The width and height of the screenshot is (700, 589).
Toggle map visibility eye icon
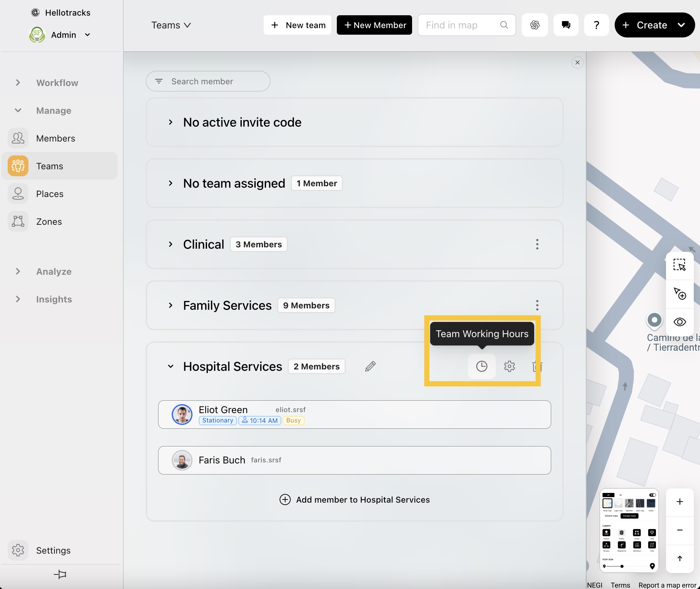(680, 322)
